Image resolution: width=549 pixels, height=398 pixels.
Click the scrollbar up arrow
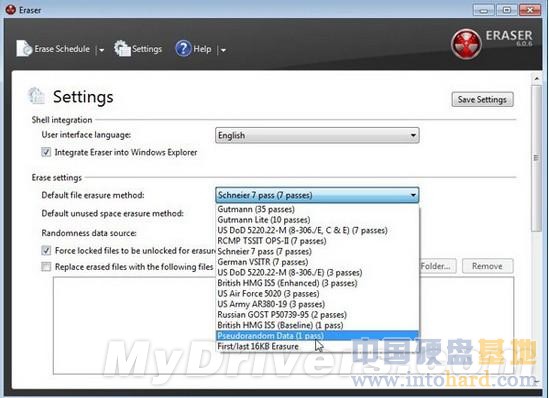pyautogui.click(x=536, y=79)
